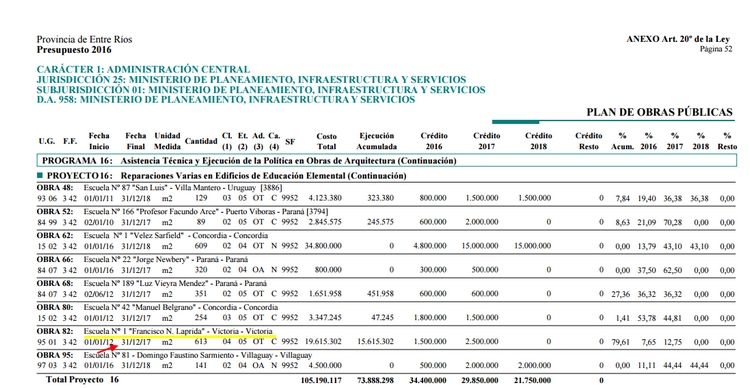
Task: Click the red arrow annotation near OBRA 82
Action: coord(107,349)
